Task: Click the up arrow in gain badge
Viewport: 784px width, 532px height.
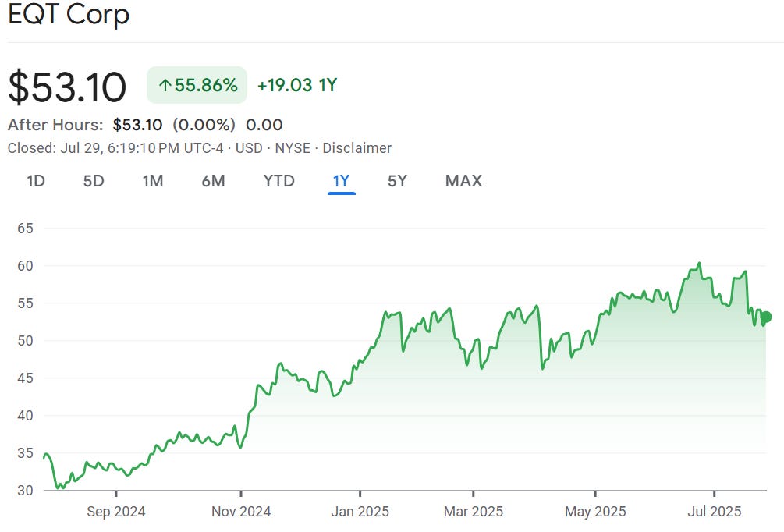Action: click(165, 86)
